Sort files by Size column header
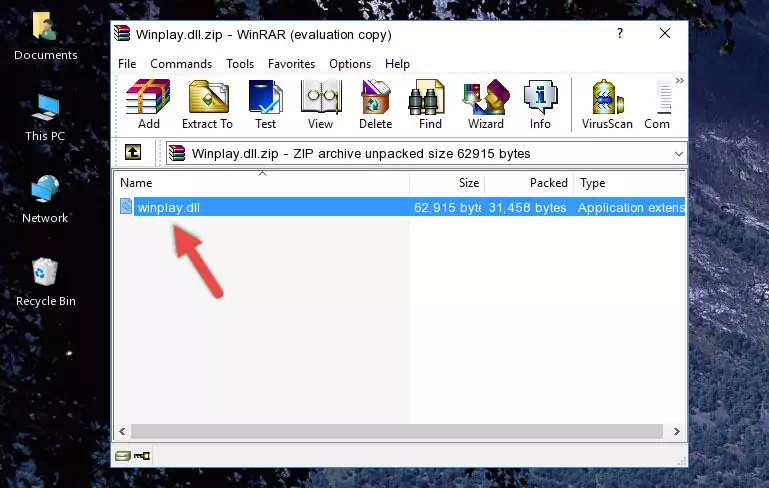Screen dimensions: 769x488 [447, 183]
